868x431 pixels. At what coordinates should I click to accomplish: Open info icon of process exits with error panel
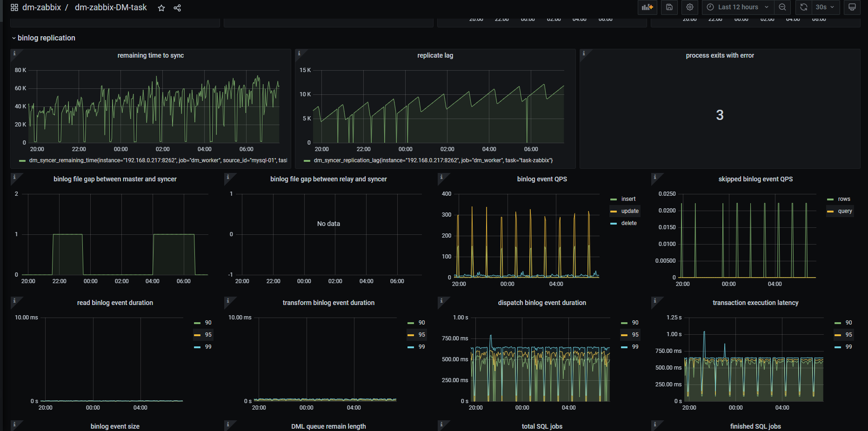[584, 53]
